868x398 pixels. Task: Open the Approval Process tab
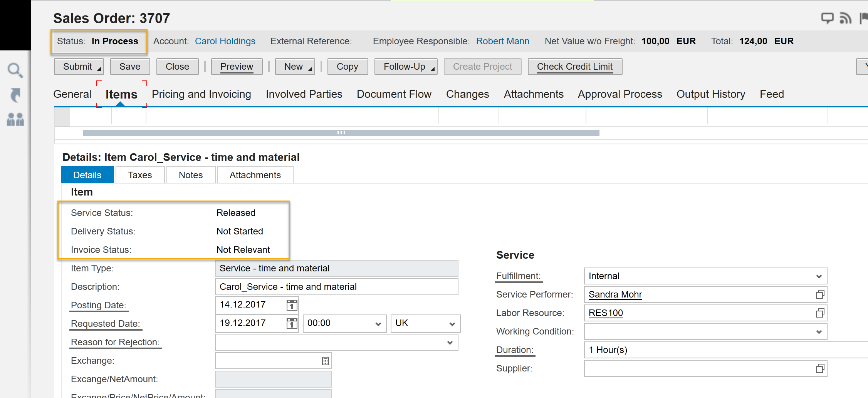coord(620,94)
